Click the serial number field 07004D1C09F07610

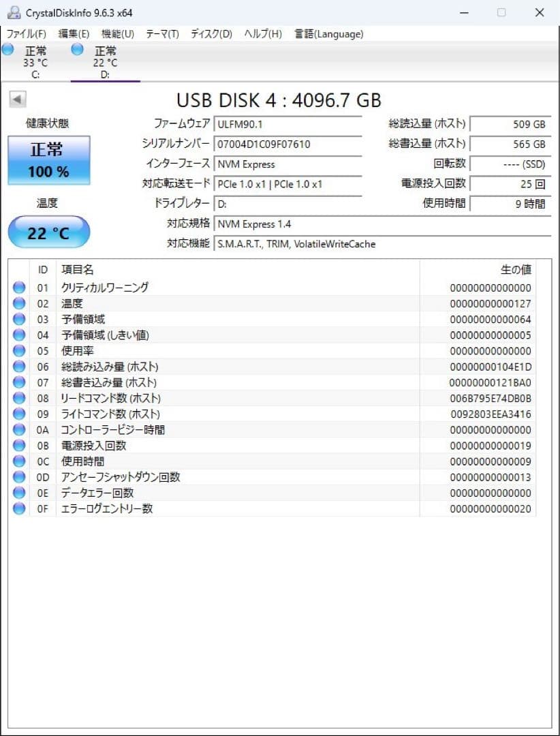287,144
